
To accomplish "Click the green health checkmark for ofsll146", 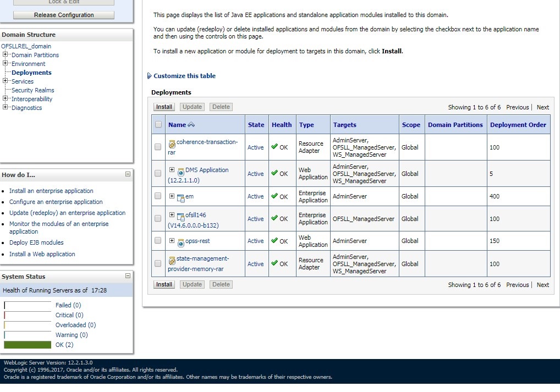I will [274, 218].
